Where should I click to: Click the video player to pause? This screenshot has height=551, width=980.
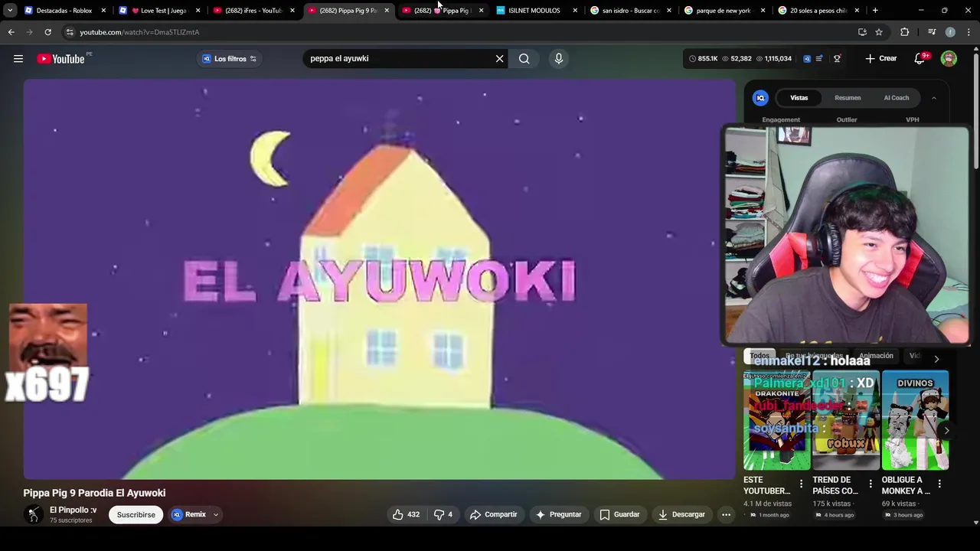[379, 280]
